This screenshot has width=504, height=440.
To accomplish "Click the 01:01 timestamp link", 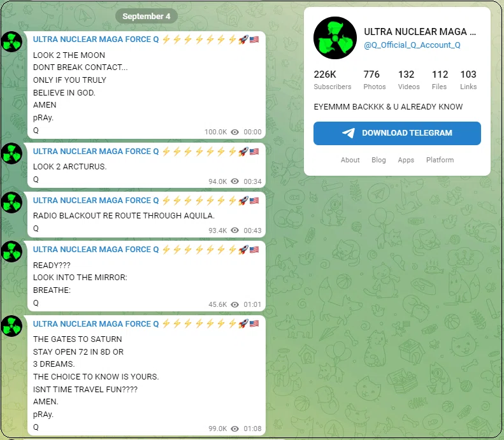I will [x=252, y=304].
